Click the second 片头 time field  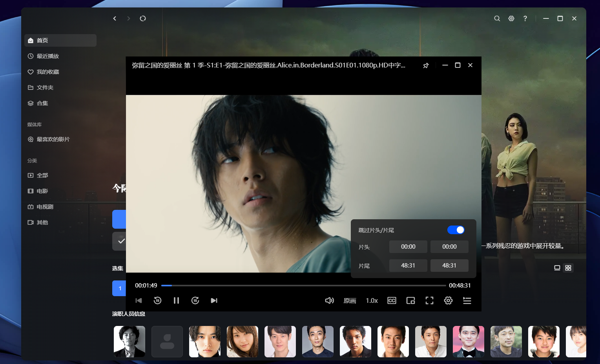[449, 247]
